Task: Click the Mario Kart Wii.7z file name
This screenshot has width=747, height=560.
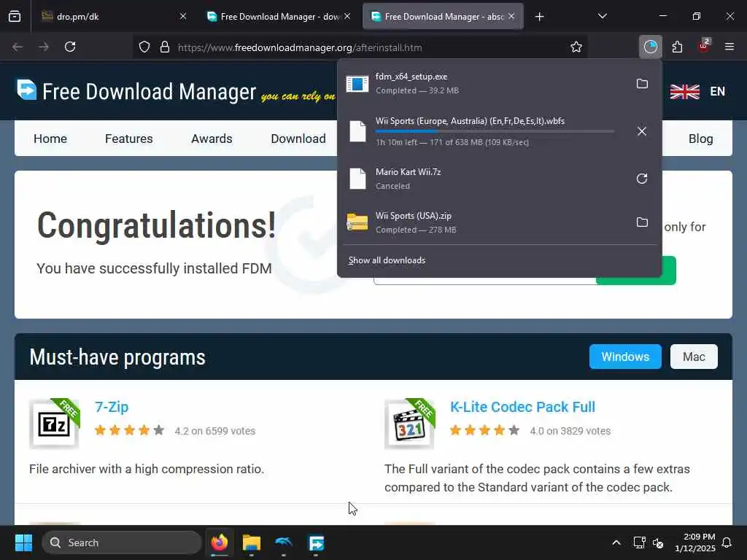Action: (x=408, y=172)
